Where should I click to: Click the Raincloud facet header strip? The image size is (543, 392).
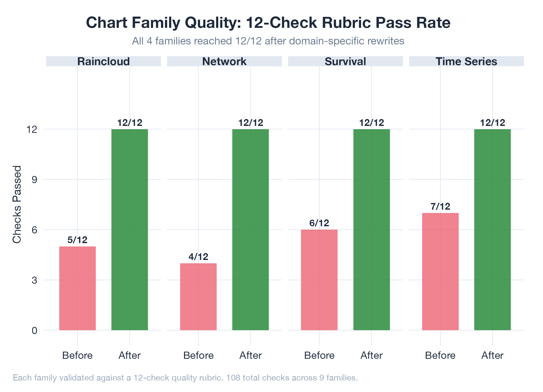103,61
